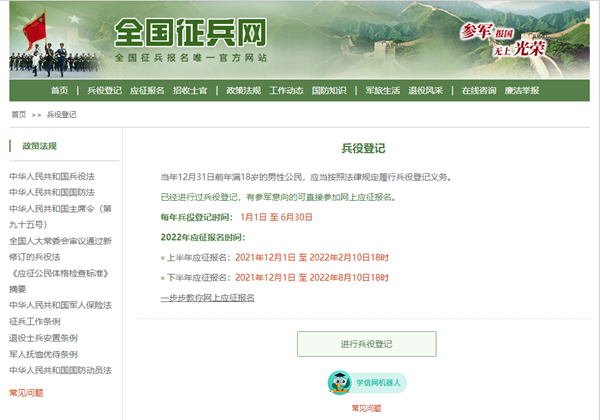Open 《应征公民体格检查标准》摘要 link
Screen dimensions: 600x420
point(59,281)
